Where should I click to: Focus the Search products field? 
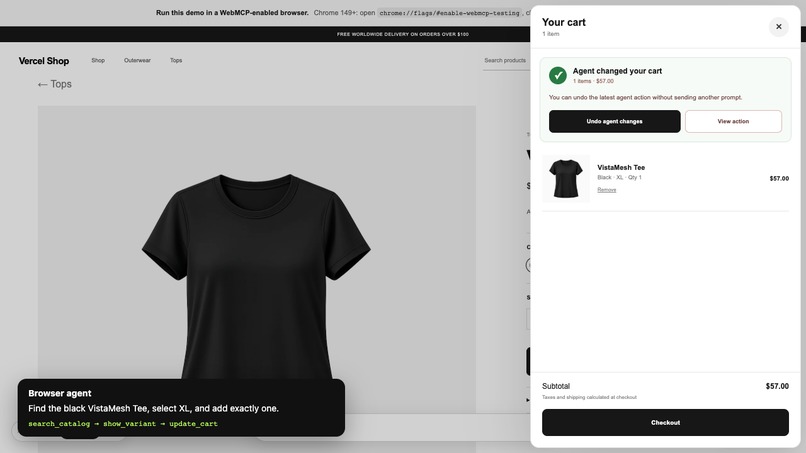(506, 61)
